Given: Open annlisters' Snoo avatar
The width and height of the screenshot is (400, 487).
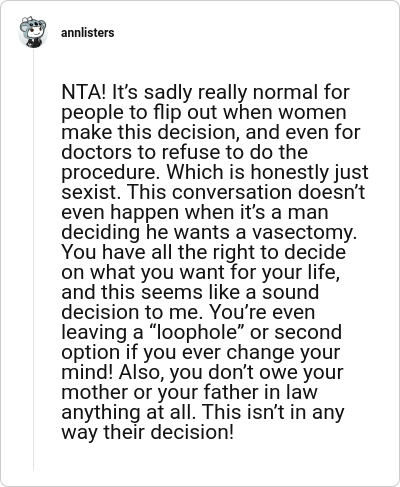Looking at the screenshot, I should pyautogui.click(x=32, y=33).
